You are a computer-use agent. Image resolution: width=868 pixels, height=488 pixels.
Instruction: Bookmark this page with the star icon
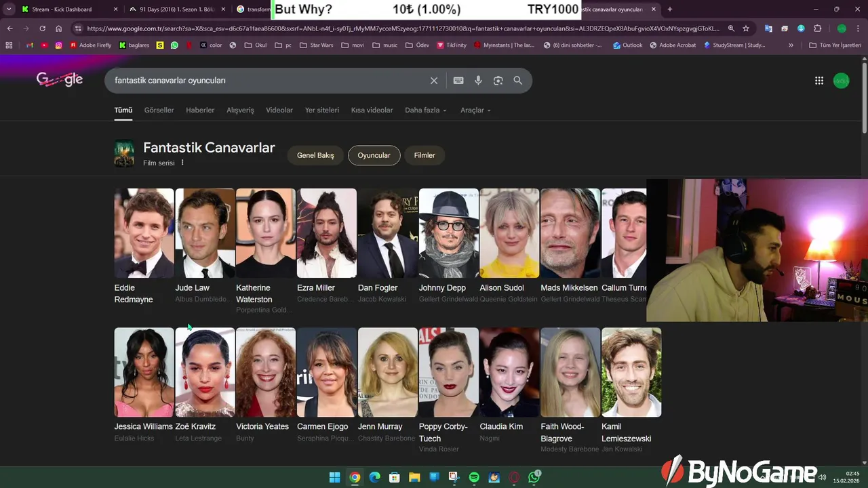pyautogui.click(x=746, y=28)
